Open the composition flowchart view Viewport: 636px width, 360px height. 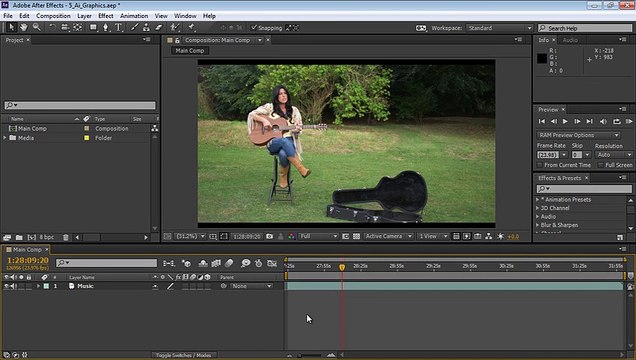488,236
